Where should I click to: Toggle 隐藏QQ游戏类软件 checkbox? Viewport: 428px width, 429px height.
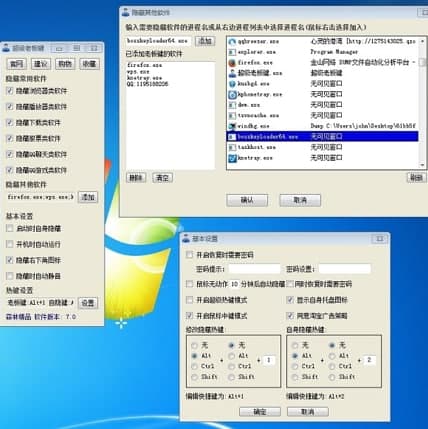click(10, 170)
